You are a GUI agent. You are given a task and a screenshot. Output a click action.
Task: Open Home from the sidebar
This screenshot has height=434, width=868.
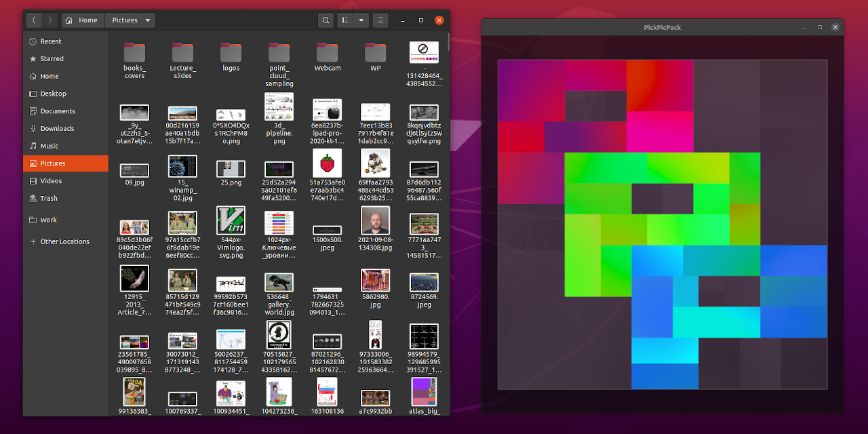66,76
